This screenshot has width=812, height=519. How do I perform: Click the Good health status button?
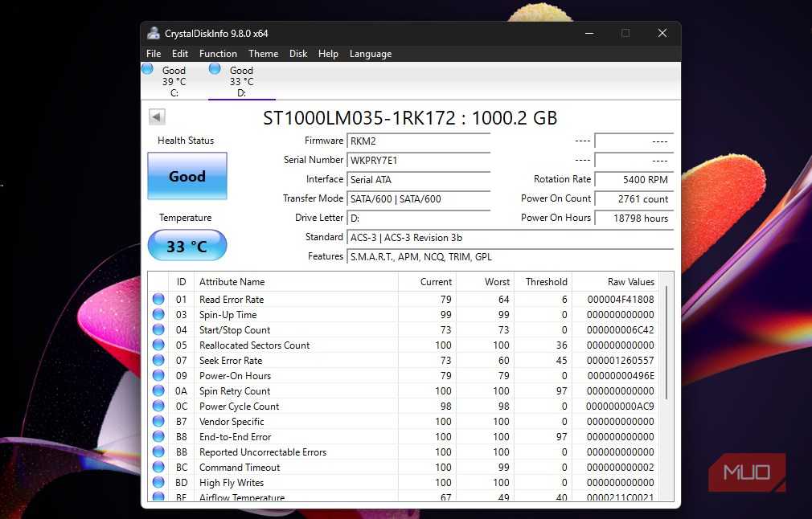[x=187, y=176]
